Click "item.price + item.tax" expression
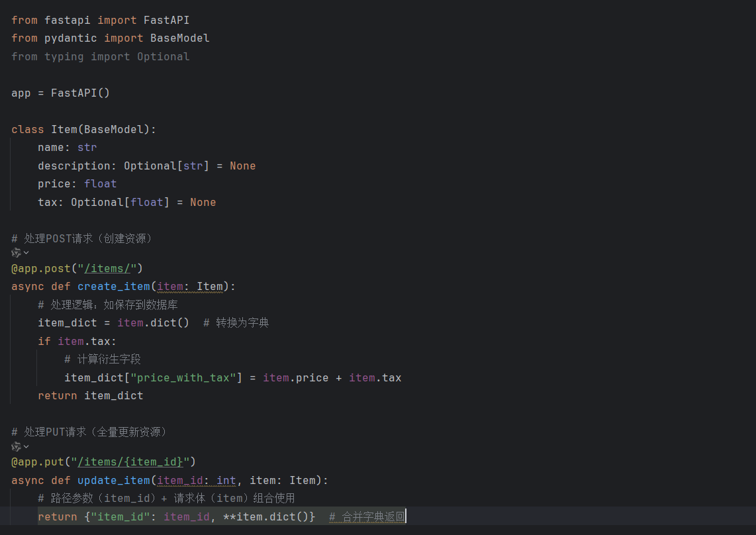The height and width of the screenshot is (535, 756). point(332,377)
